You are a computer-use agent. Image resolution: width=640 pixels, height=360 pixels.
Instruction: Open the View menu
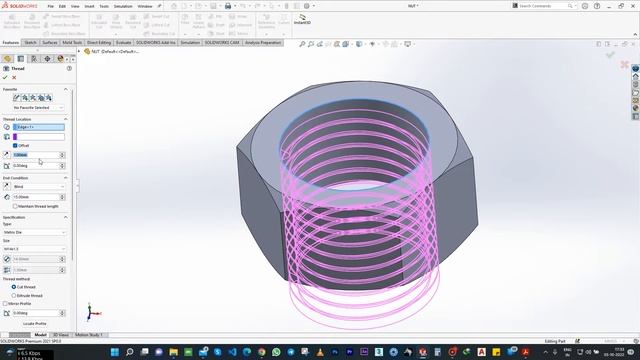75,6
